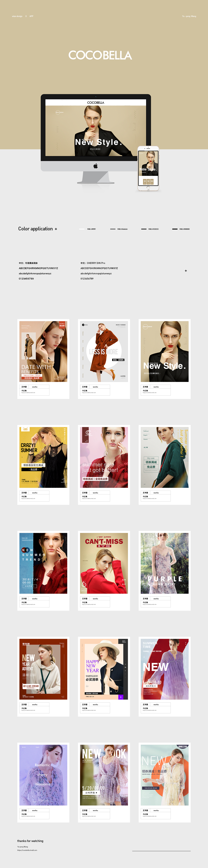Open the Date With Benefits poster

(x=43, y=351)
